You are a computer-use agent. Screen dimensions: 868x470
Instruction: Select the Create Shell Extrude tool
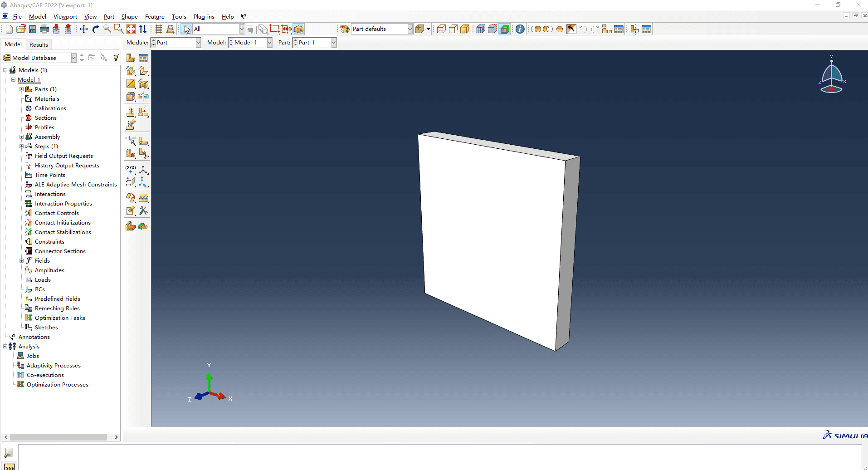click(143, 71)
